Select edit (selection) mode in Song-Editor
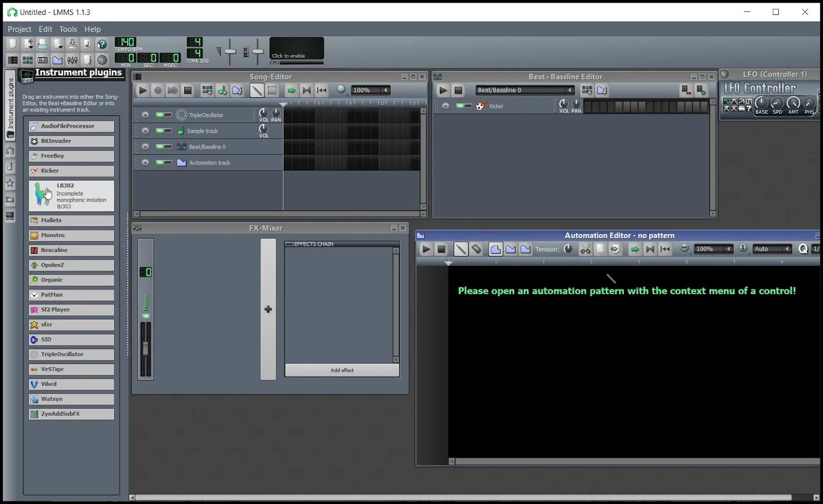 [x=272, y=91]
